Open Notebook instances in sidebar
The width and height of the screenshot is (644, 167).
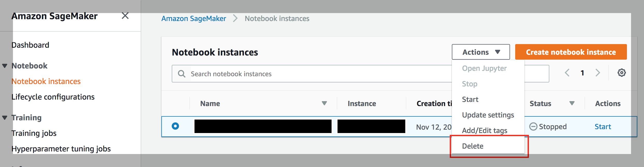pos(46,81)
